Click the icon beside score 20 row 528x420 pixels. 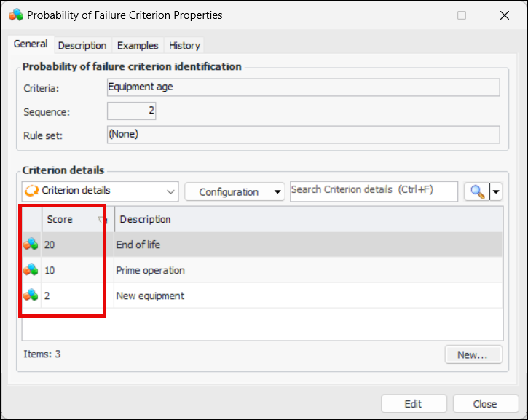(31, 245)
